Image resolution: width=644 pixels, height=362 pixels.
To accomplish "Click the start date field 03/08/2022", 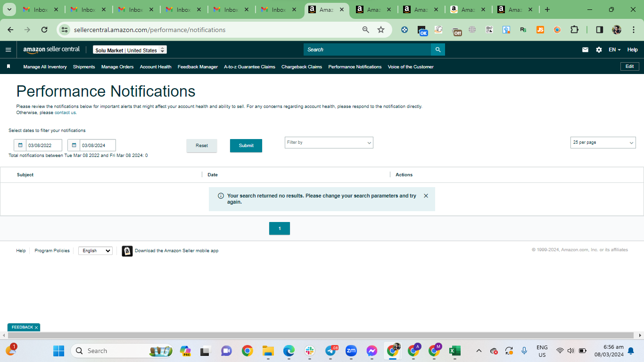I will point(44,145).
